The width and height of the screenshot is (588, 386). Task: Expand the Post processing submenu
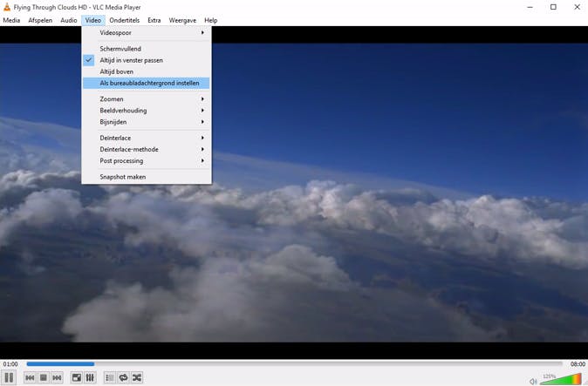coord(147,160)
